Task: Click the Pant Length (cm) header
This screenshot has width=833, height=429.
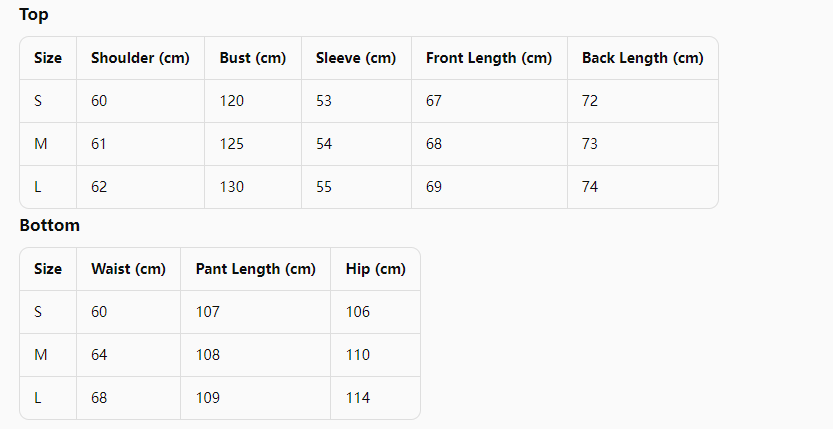Action: (x=256, y=269)
